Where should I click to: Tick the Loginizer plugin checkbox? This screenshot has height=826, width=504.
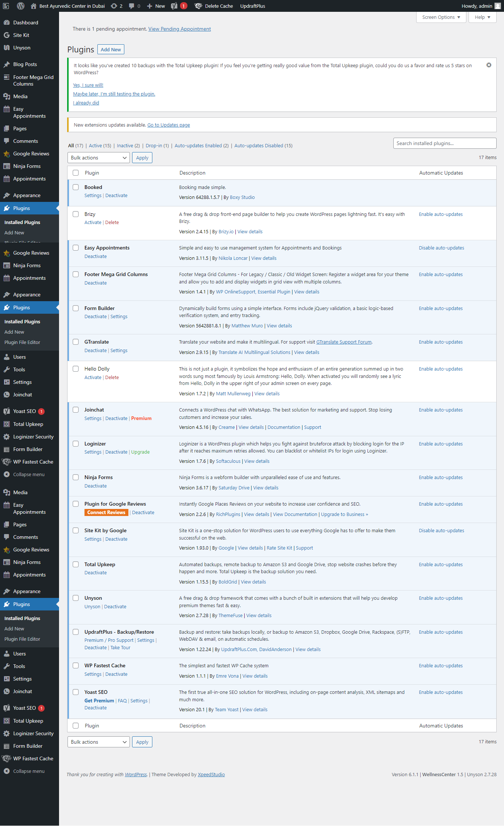(76, 444)
